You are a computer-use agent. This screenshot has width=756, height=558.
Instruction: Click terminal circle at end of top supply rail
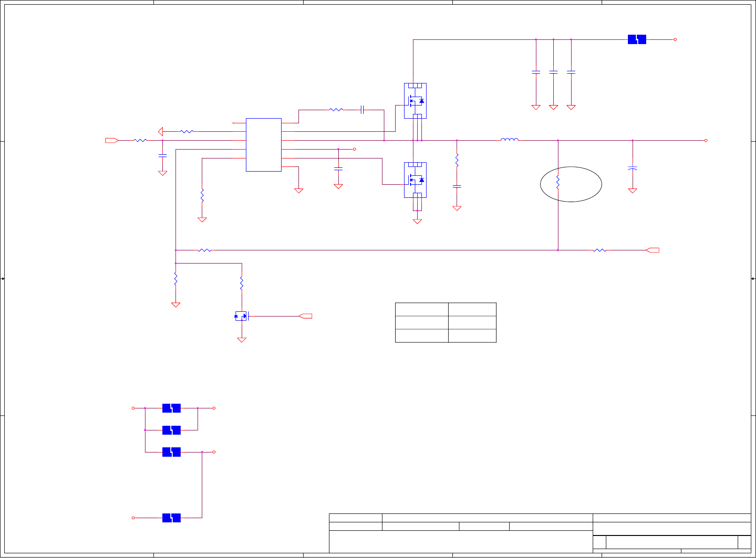pos(675,39)
